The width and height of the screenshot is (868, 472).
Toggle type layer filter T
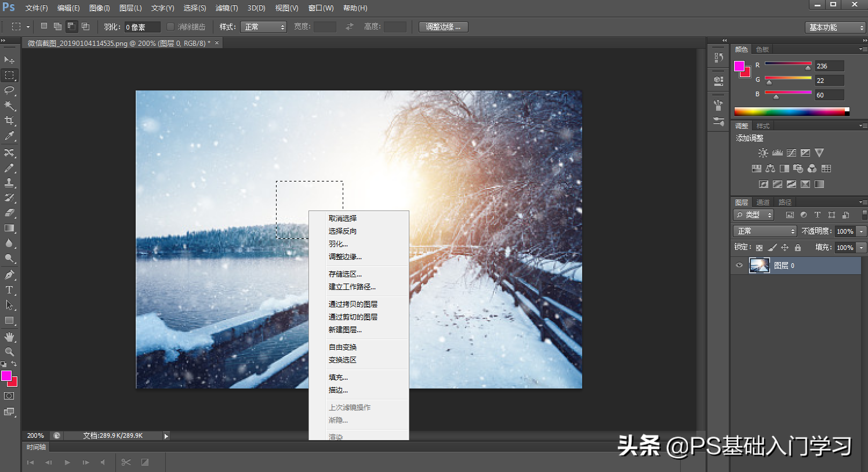coord(818,215)
